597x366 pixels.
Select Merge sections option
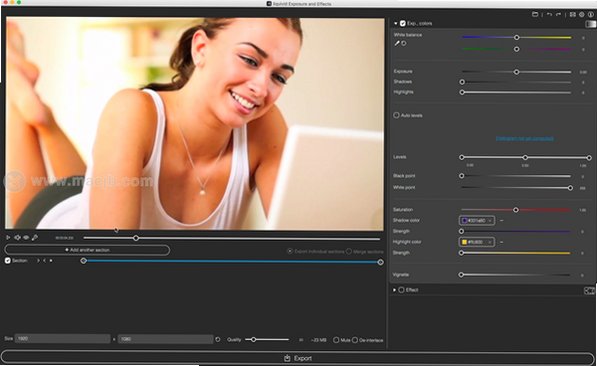coord(349,251)
